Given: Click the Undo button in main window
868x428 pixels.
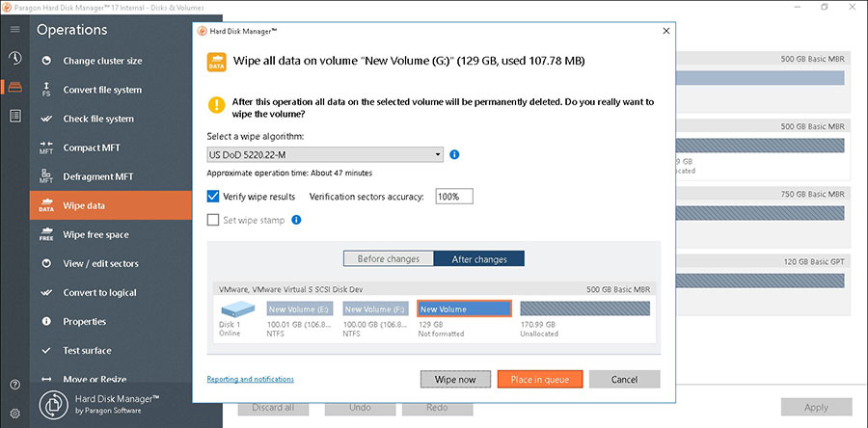Looking at the screenshot, I should point(360,408).
